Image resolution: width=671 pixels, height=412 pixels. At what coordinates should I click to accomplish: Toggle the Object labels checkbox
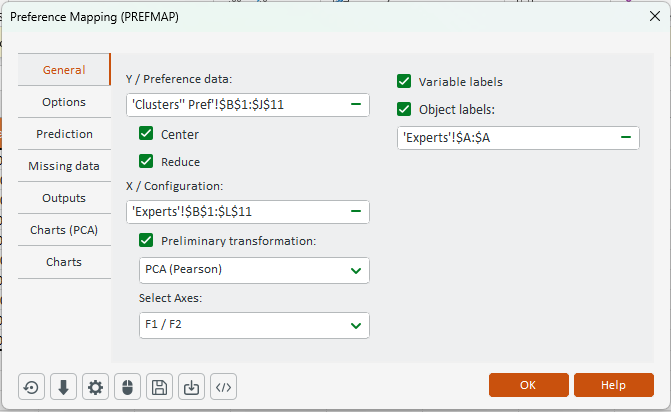pyautogui.click(x=404, y=109)
